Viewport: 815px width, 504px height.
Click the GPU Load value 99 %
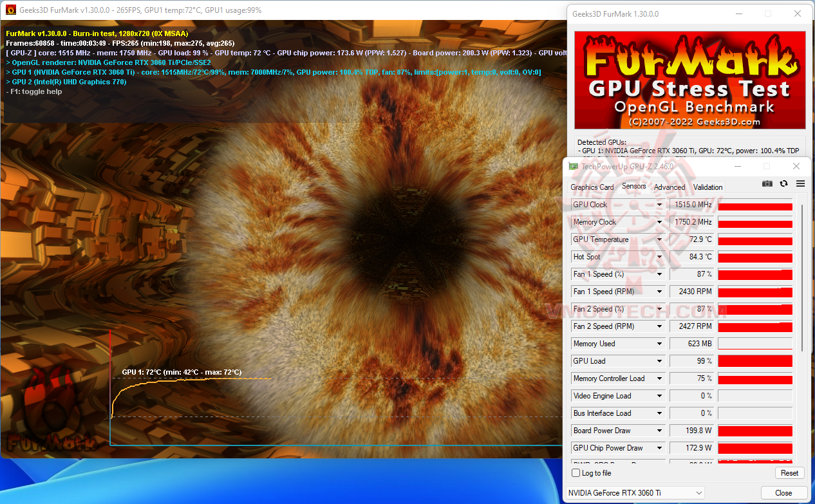click(692, 361)
